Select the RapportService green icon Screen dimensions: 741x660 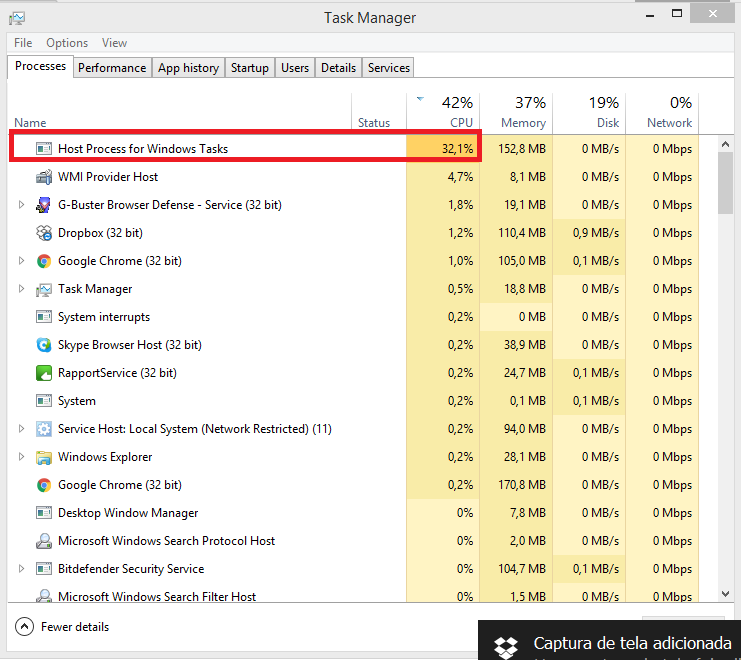coord(44,373)
